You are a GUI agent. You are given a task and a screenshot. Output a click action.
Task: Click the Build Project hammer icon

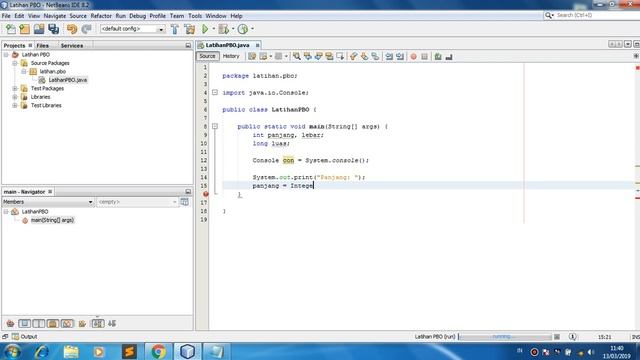tap(175, 29)
